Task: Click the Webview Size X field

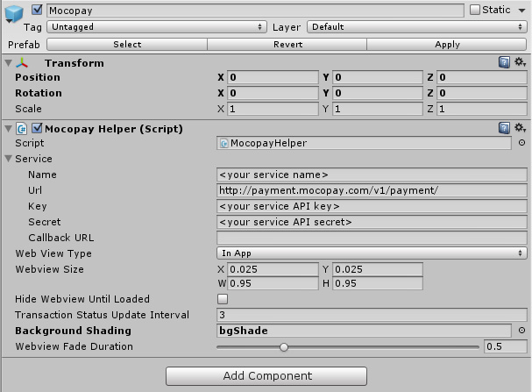Action: (x=273, y=269)
